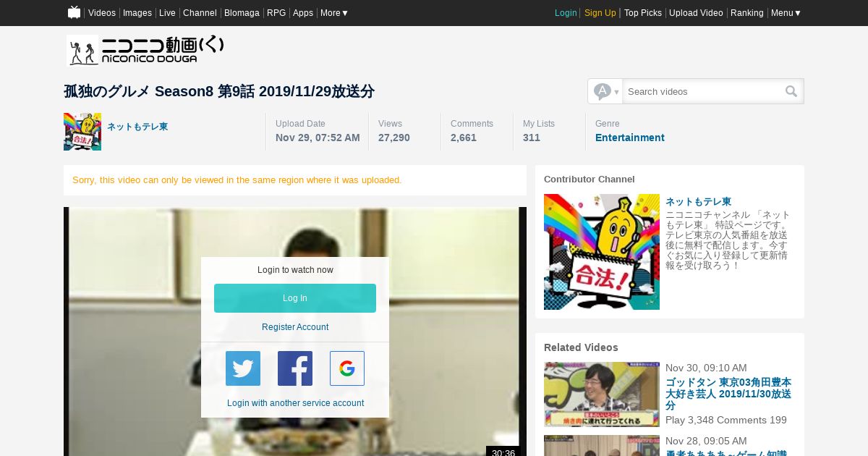Open the Niconico Douga logo homepage
Screen dimensions: 868x456
[145, 51]
